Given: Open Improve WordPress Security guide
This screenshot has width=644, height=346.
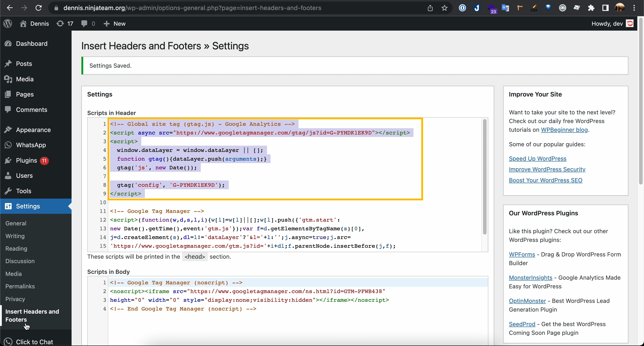Looking at the screenshot, I should pyautogui.click(x=547, y=169).
